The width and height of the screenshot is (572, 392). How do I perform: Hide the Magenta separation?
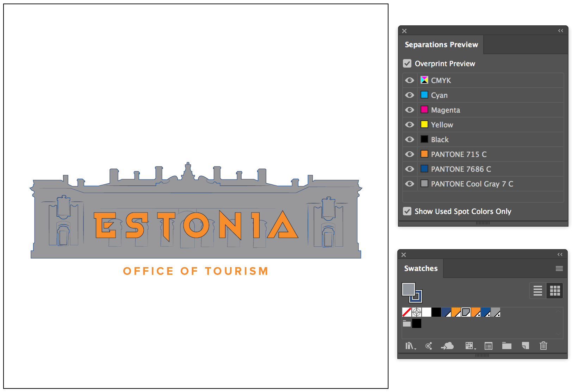click(410, 110)
